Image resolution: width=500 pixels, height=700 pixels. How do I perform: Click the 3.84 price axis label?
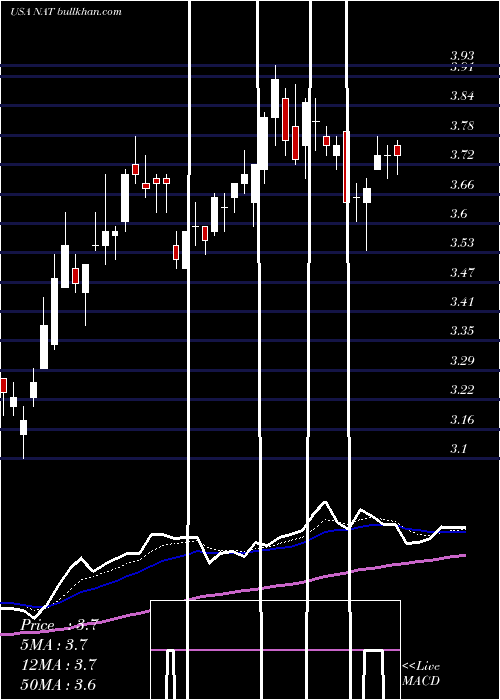[x=462, y=96]
